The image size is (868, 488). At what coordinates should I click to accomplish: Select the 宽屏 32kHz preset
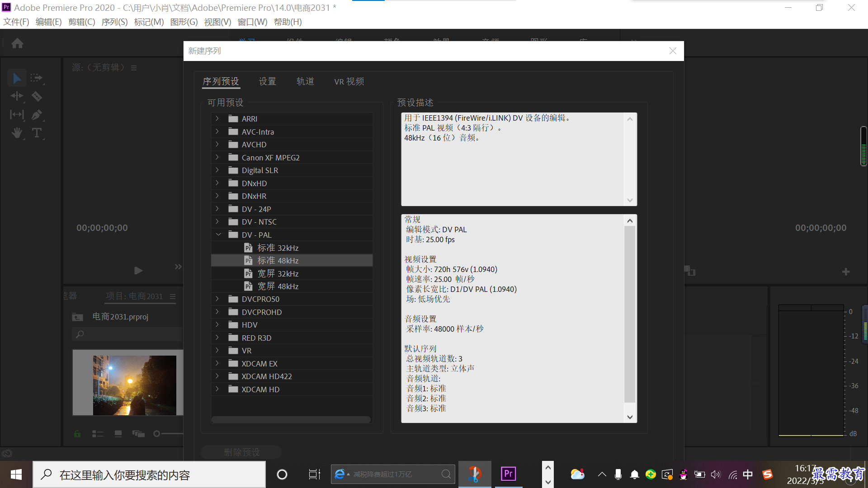pyautogui.click(x=292, y=273)
